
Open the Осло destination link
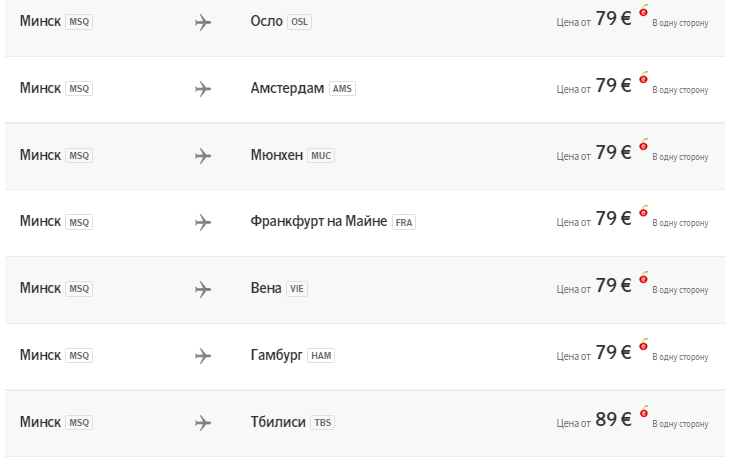pos(266,22)
